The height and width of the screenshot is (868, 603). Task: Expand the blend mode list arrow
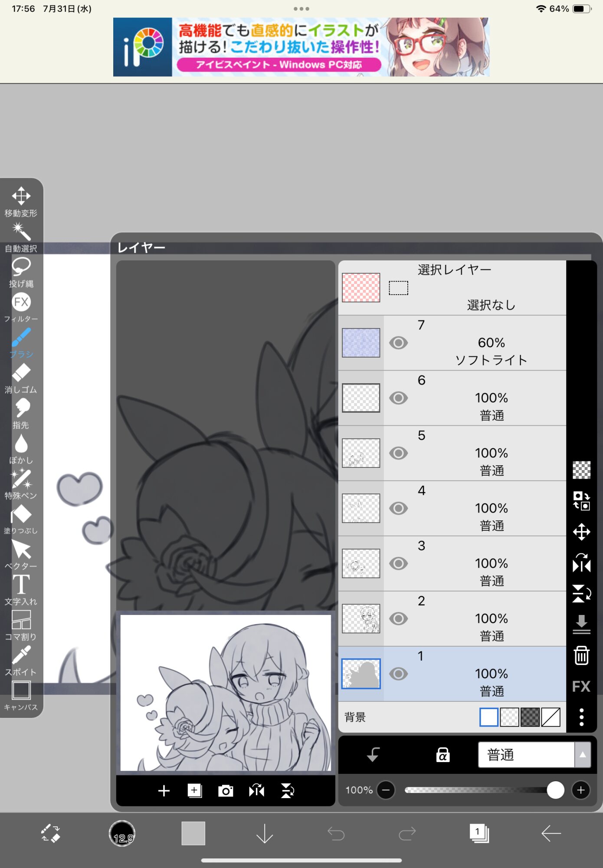(x=583, y=755)
